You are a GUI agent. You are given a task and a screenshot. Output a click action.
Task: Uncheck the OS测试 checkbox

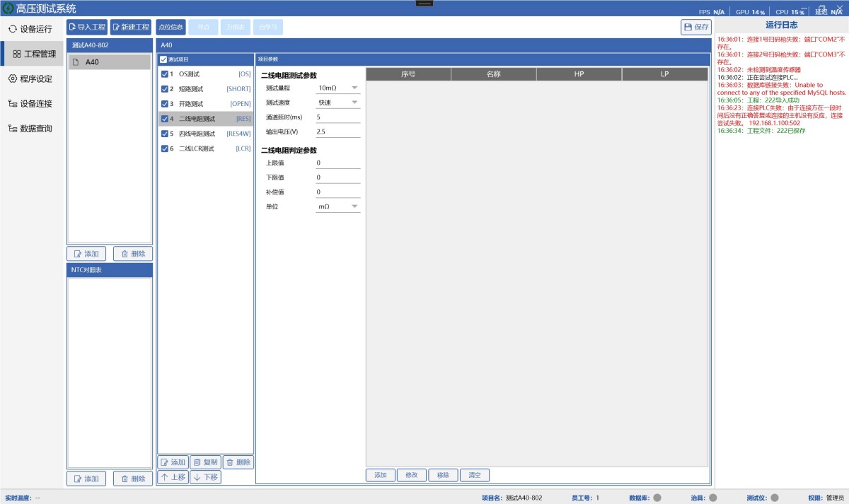point(165,74)
